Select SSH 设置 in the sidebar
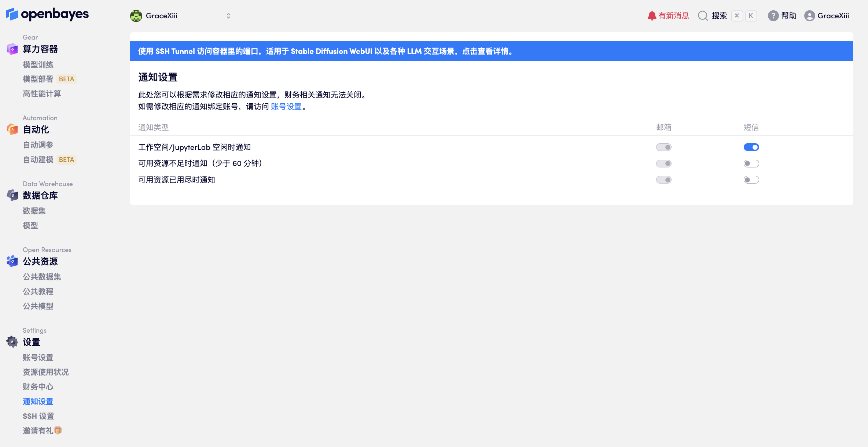This screenshot has width=868, height=447. pos(38,416)
